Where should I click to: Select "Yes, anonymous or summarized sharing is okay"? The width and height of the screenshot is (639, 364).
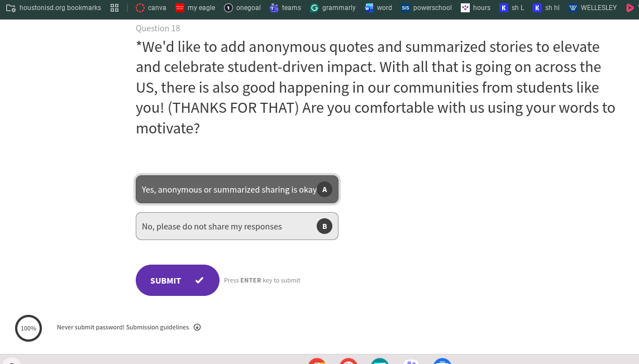[x=229, y=190]
